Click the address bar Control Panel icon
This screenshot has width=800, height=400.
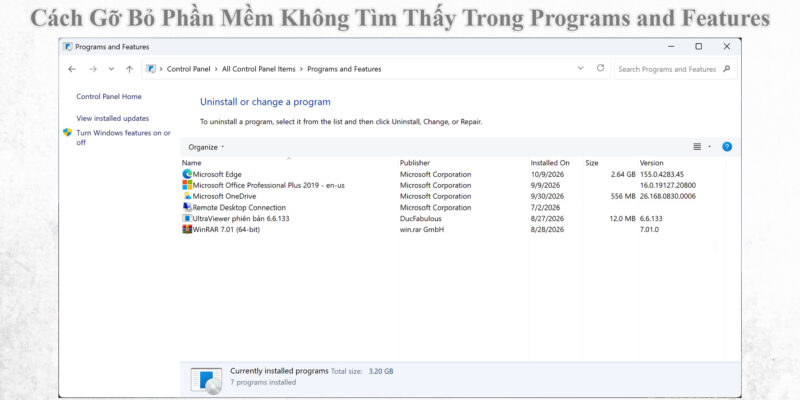(151, 69)
